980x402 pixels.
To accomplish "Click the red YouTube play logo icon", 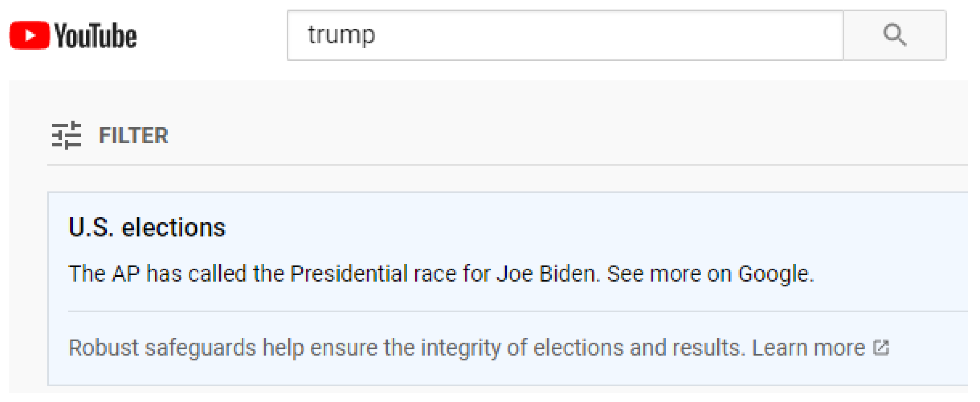I will click(x=30, y=35).
